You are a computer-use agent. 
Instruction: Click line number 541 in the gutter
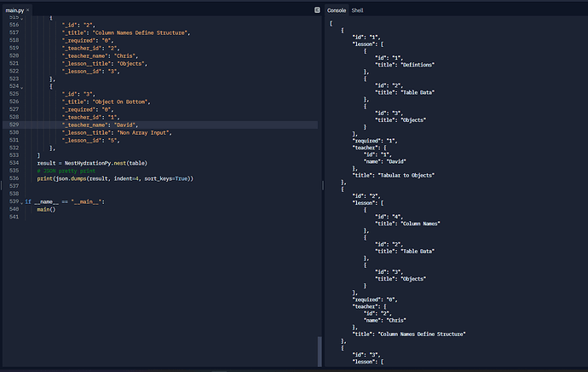point(14,217)
